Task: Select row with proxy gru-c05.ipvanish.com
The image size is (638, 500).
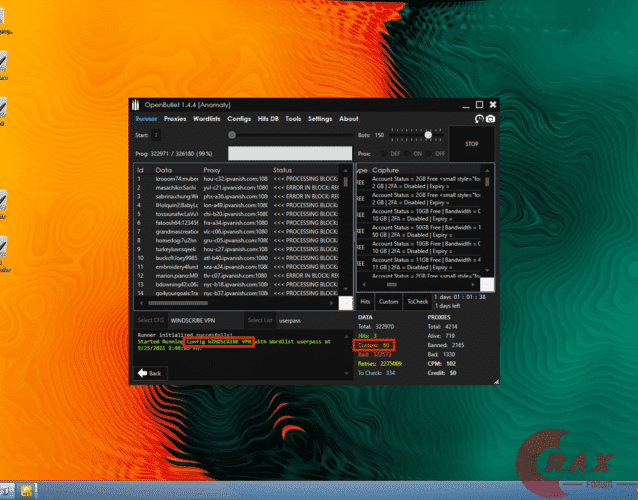Action: [x=238, y=240]
